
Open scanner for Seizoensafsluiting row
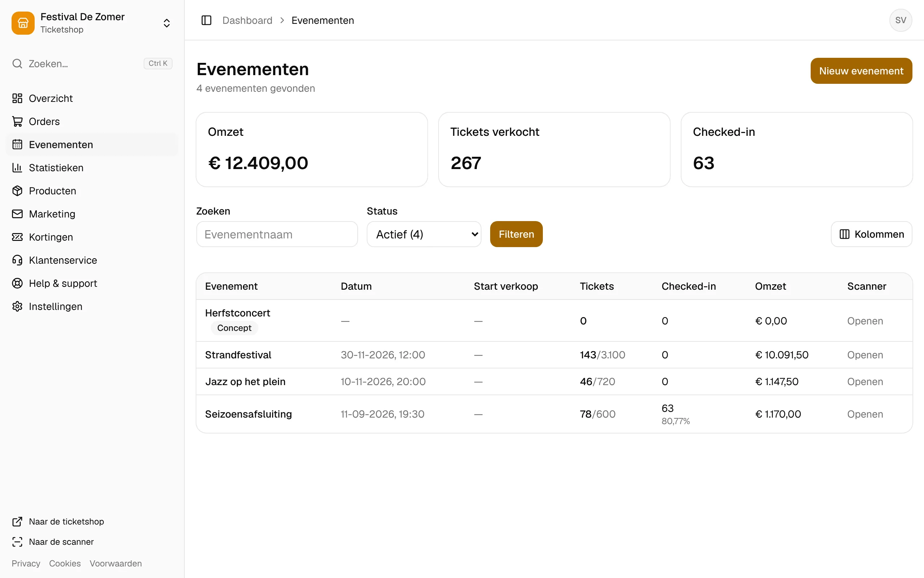pos(865,414)
